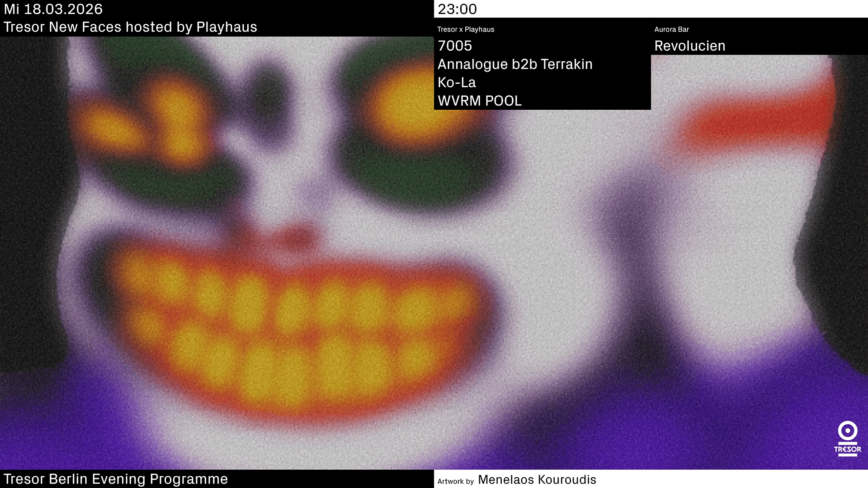Open artist page for Menelaos Kouroudis

tap(537, 480)
